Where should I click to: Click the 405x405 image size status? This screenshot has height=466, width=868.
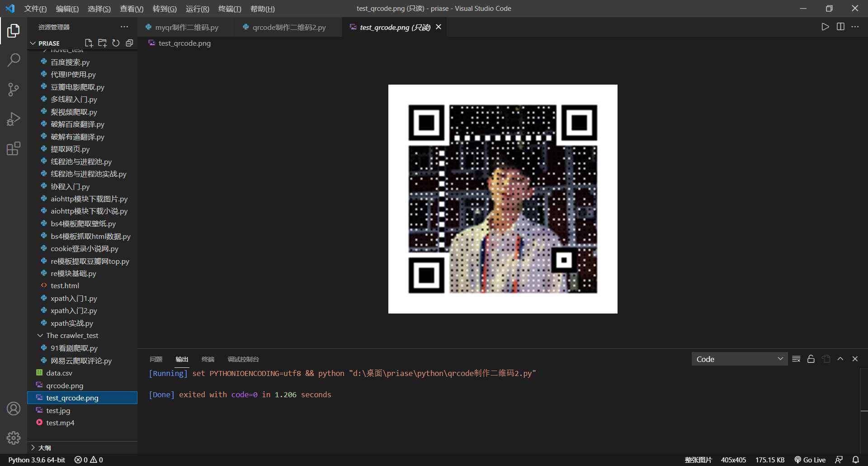[x=733, y=460]
